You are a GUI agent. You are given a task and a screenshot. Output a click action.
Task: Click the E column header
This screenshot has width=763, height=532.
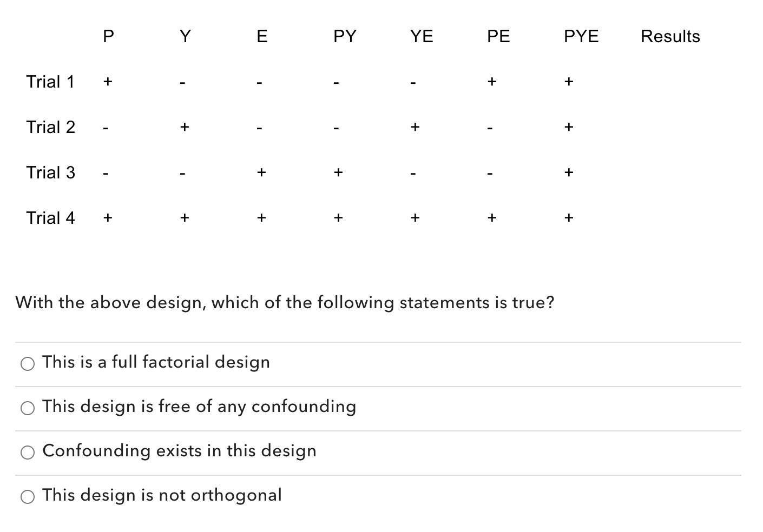pyautogui.click(x=262, y=36)
